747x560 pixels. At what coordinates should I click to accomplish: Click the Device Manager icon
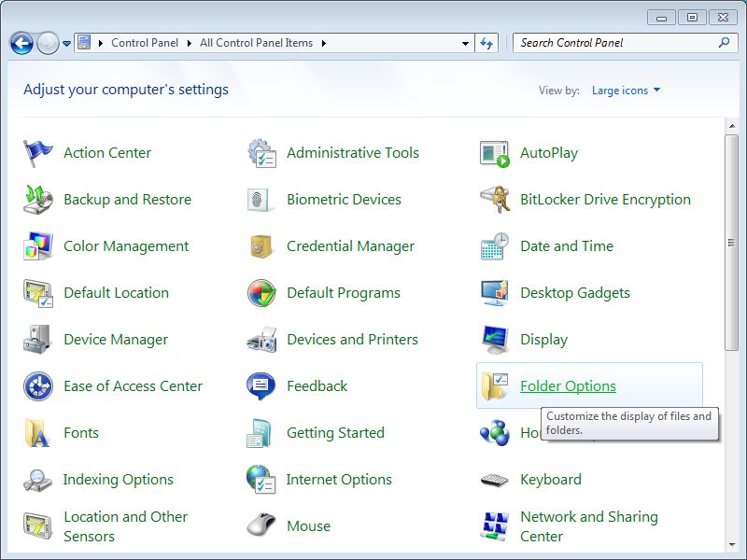click(37, 340)
